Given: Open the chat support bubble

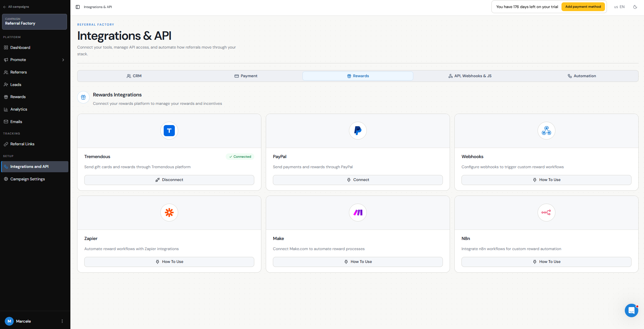Looking at the screenshot, I should click(631, 310).
